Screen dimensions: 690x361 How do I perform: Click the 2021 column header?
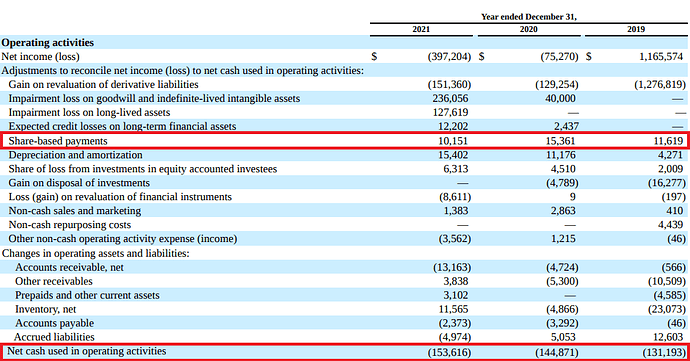[x=421, y=29]
